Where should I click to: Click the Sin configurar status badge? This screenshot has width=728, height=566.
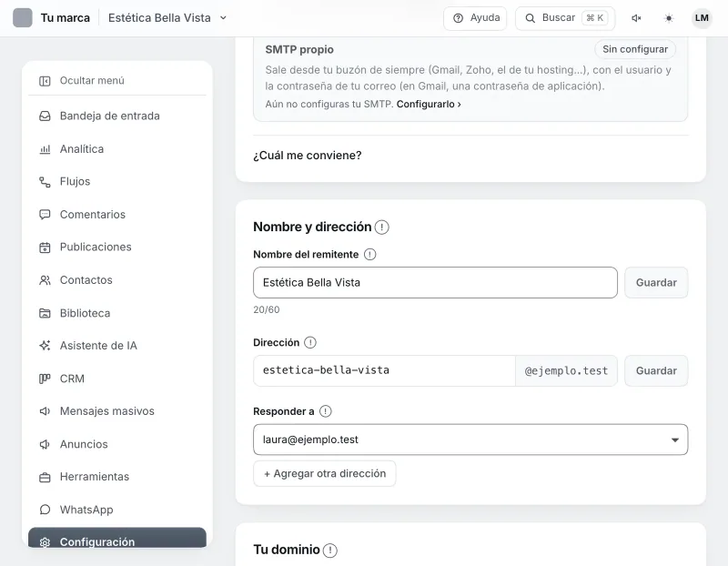click(x=635, y=49)
